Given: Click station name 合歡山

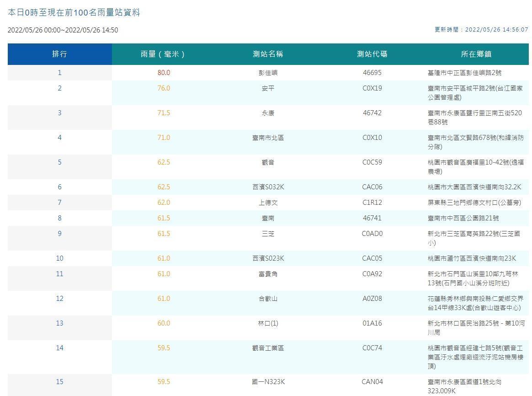Looking at the screenshot, I should (268, 299).
